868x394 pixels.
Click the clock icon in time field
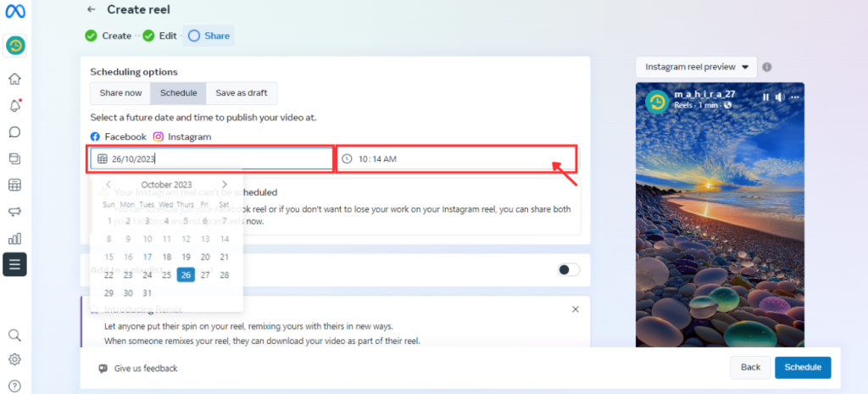tap(347, 158)
